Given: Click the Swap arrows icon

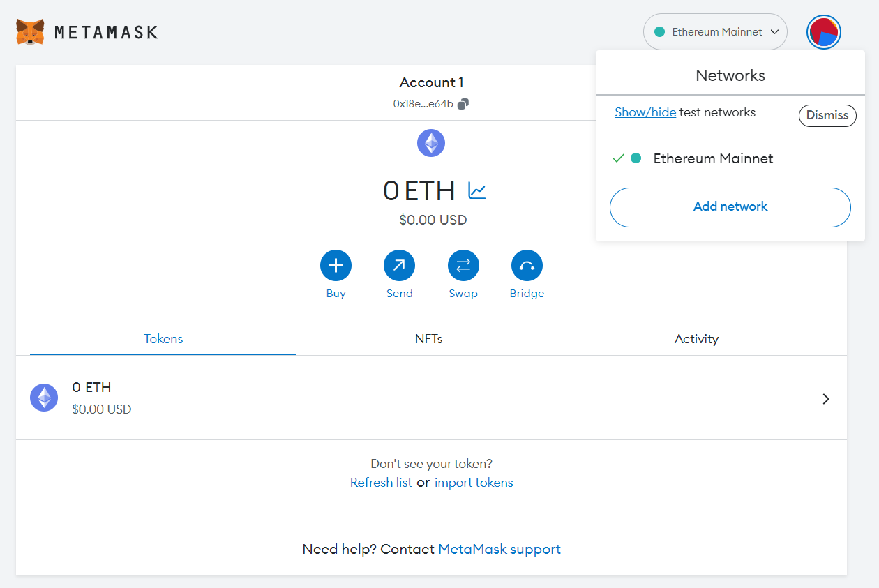Looking at the screenshot, I should tap(463, 265).
